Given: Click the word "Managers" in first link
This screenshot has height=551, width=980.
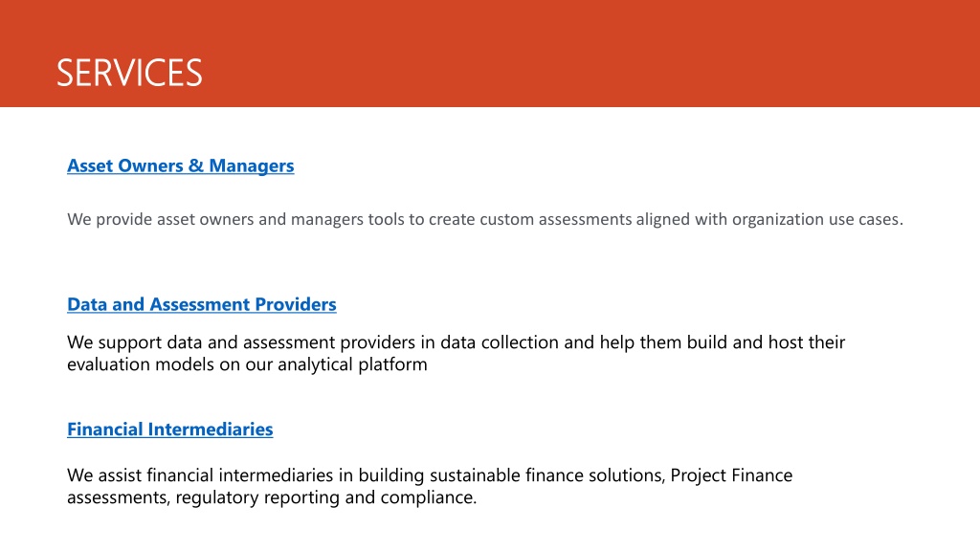Looking at the screenshot, I should point(252,166).
